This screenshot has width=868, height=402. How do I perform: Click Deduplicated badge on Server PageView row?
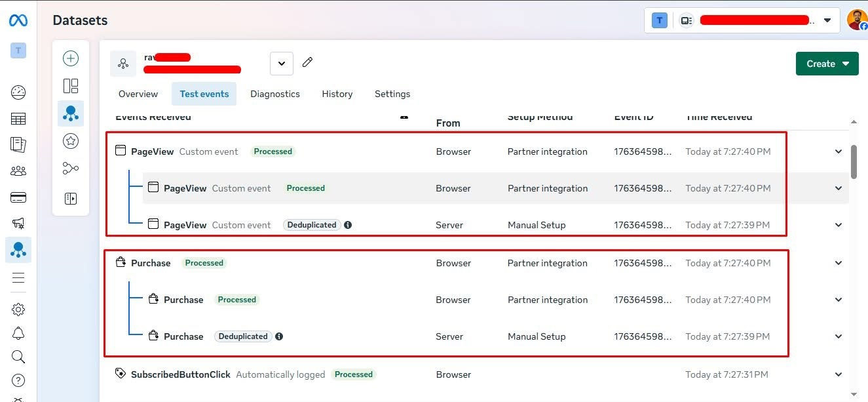[312, 225]
